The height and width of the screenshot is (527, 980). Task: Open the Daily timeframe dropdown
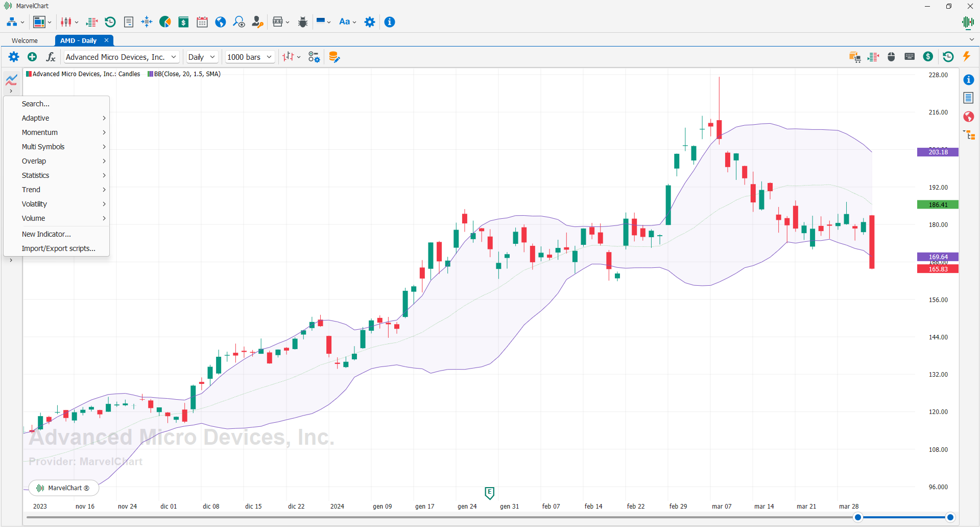202,57
